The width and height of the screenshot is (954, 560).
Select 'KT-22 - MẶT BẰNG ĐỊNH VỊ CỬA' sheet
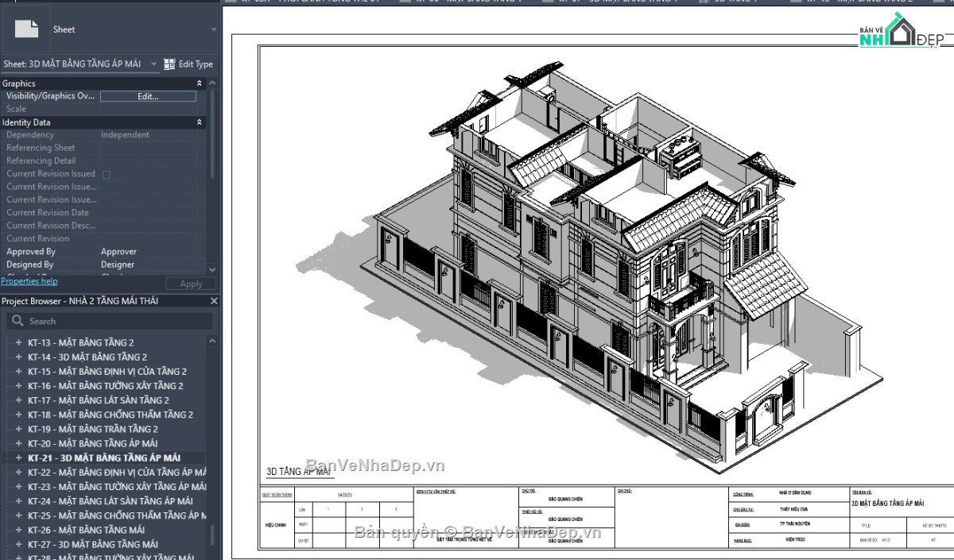pyautogui.click(x=117, y=473)
